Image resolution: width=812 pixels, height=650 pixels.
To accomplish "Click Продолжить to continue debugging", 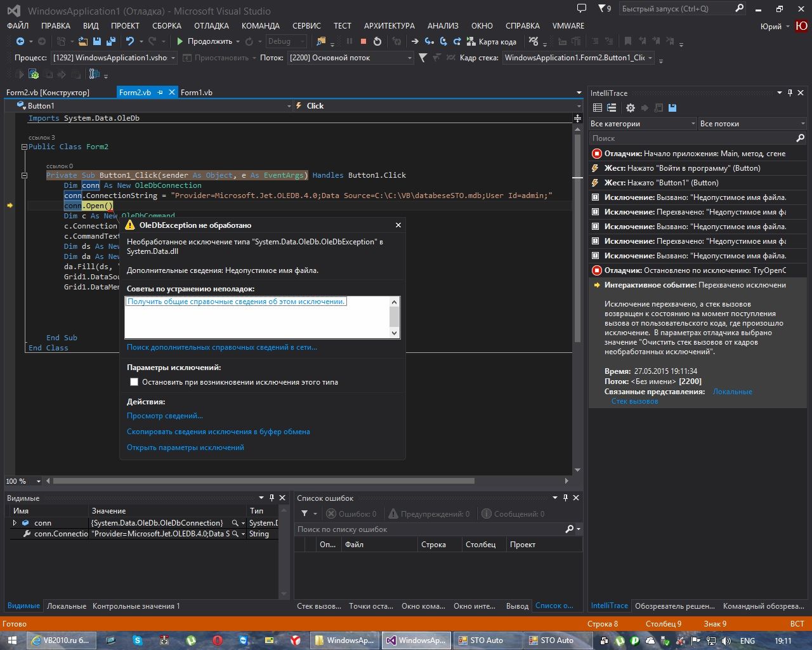I will click(204, 41).
